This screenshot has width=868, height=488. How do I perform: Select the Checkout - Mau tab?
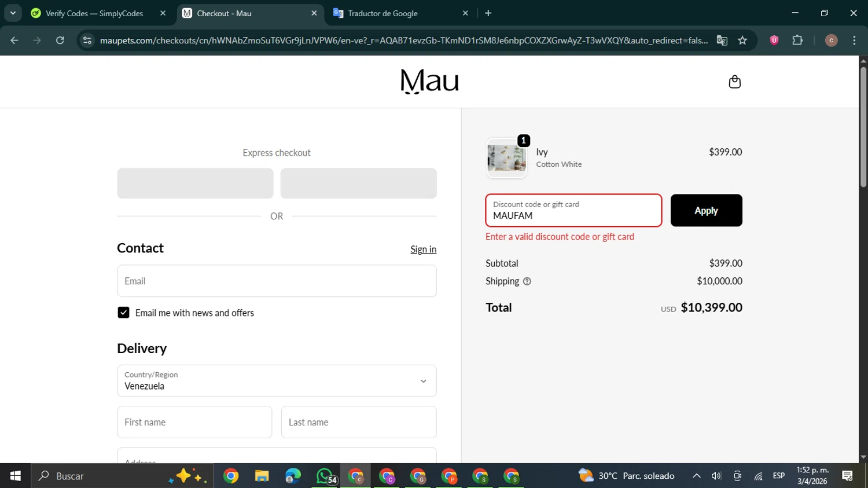pos(224,13)
